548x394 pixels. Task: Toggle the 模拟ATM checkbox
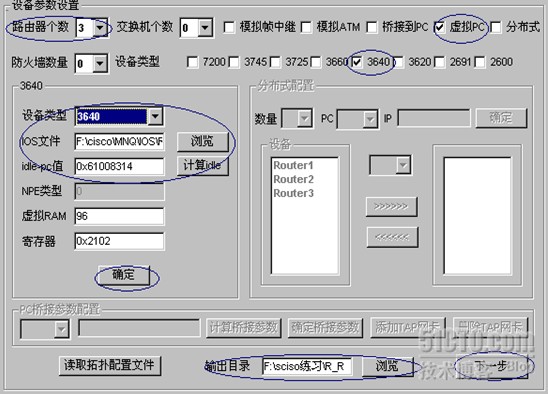pos(306,27)
